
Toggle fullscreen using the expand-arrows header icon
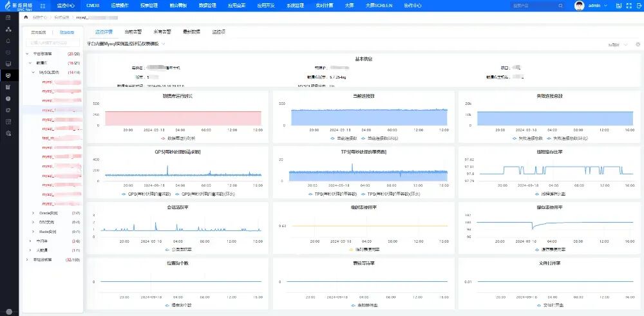pyautogui.click(x=629, y=6)
